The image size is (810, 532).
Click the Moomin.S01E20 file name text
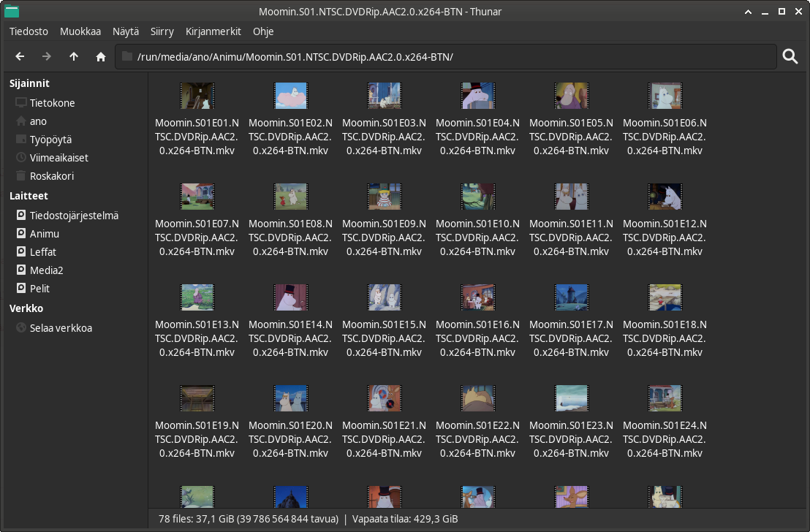tap(291, 439)
